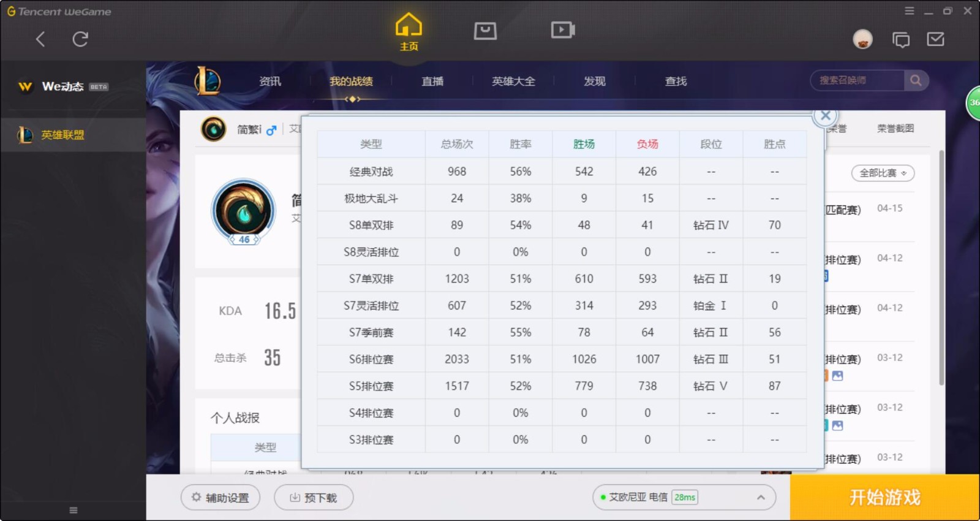
Task: Select the S8灵活排位 row label
Action: click(x=371, y=252)
